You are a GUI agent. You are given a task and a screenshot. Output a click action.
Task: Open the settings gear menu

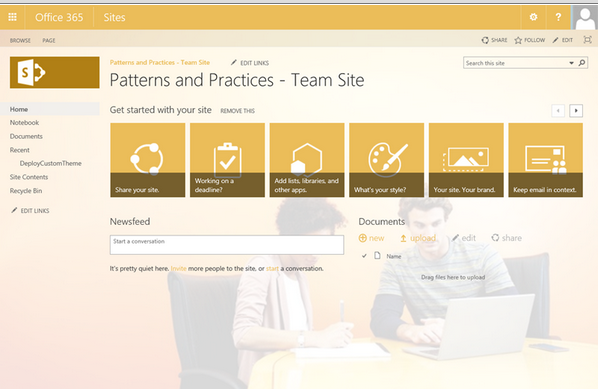(534, 17)
